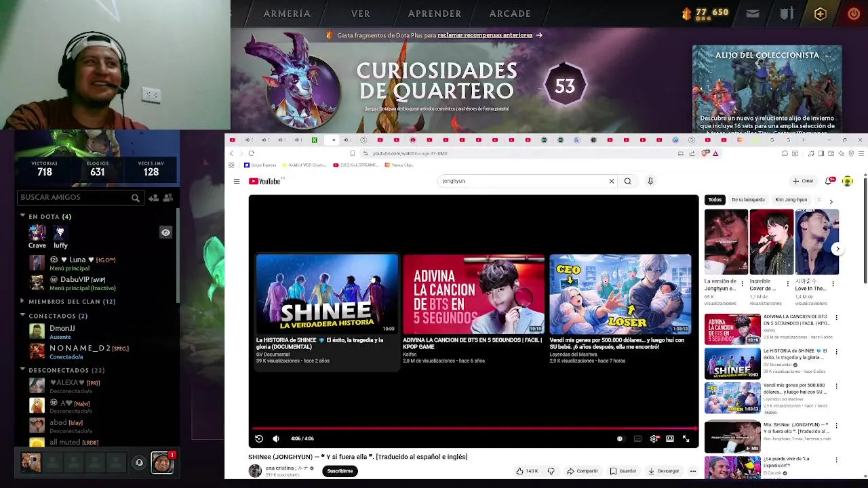Like the video with 143 K

(x=527, y=471)
